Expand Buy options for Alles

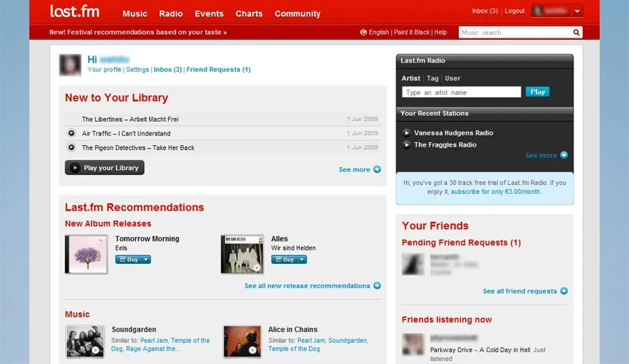click(302, 259)
